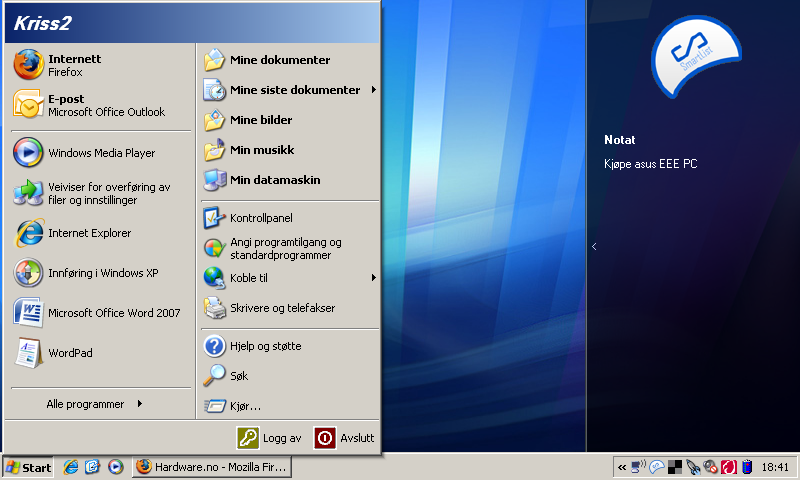Click the wireless network tray icon
The width and height of the screenshot is (800, 480).
click(638, 466)
